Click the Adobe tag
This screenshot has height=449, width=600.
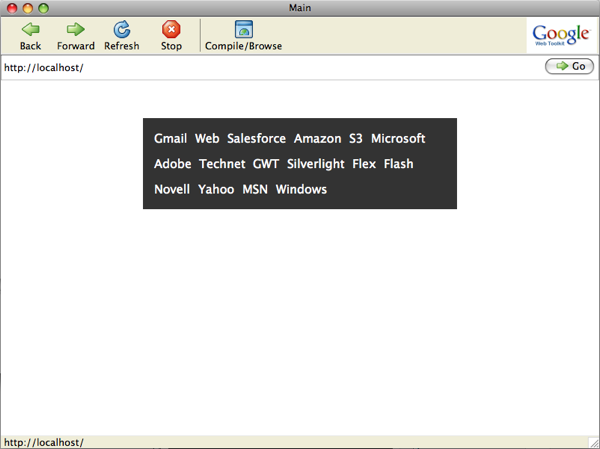(173, 164)
